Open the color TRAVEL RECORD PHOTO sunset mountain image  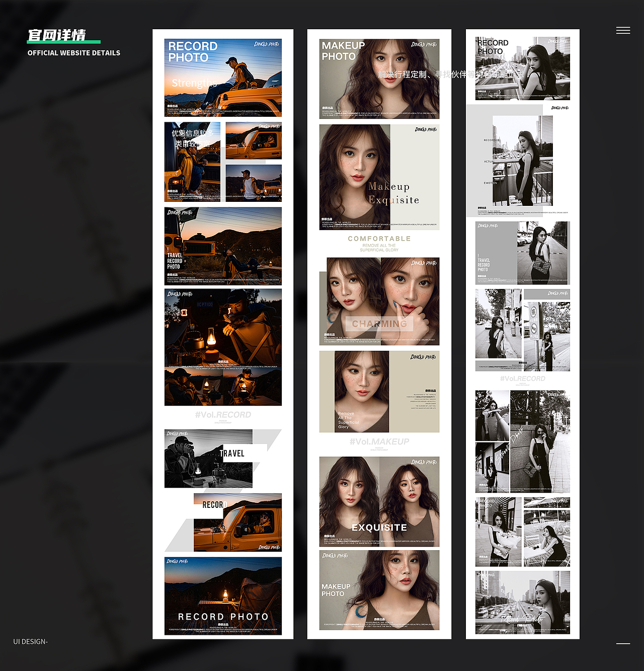[x=223, y=246]
